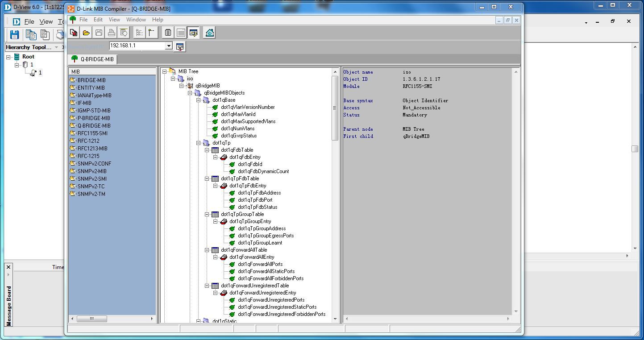This screenshot has width=644, height=340.
Task: Click the blue save icon in D-View toolbar
Action: [14, 35]
